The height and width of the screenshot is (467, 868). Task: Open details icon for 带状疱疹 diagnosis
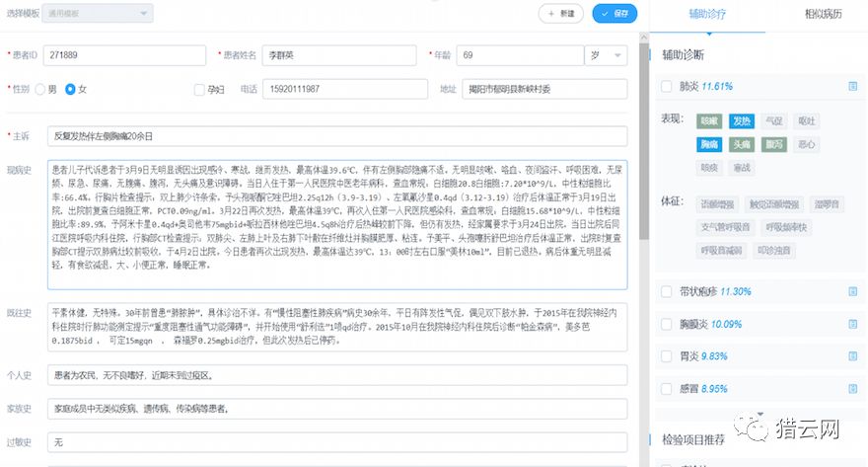852,291
